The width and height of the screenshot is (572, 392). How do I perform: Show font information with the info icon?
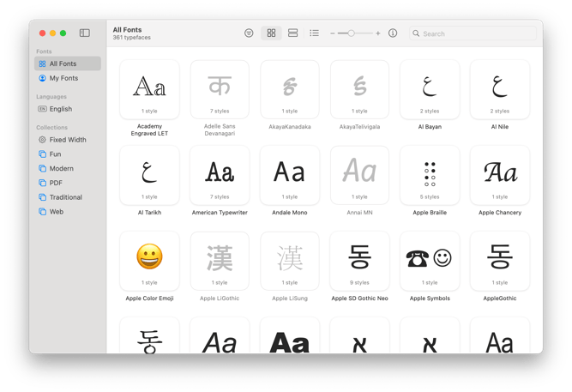(x=393, y=33)
